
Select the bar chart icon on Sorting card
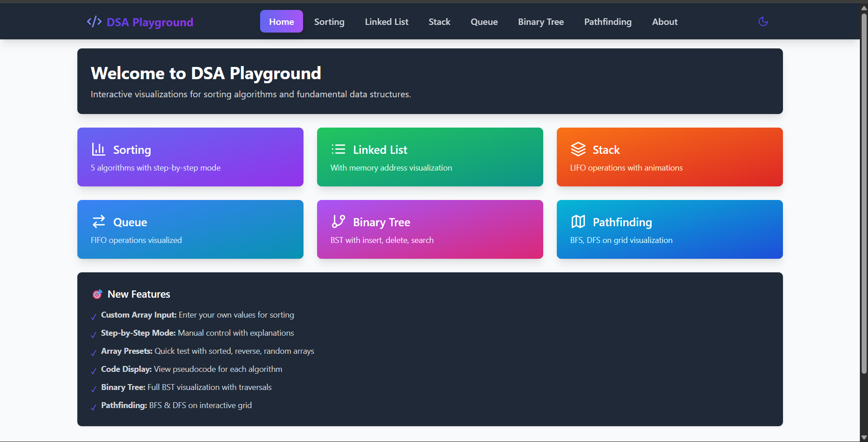point(98,148)
